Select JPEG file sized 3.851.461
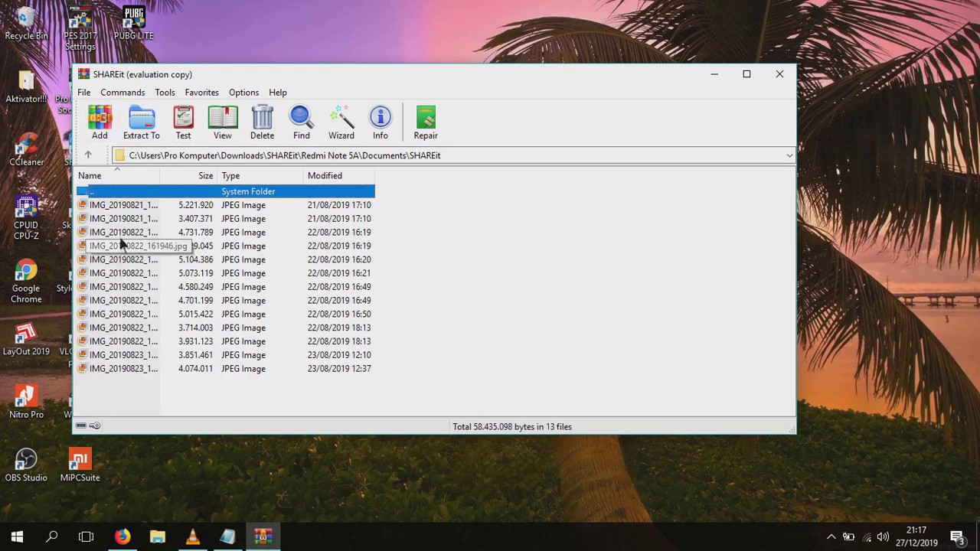Image resolution: width=980 pixels, height=551 pixels. [x=225, y=355]
